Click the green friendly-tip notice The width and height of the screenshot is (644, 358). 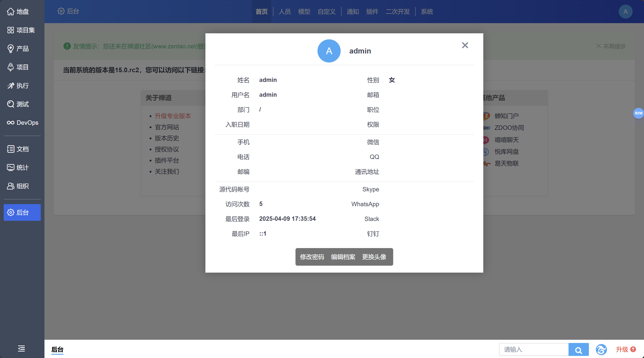pyautogui.click(x=135, y=46)
